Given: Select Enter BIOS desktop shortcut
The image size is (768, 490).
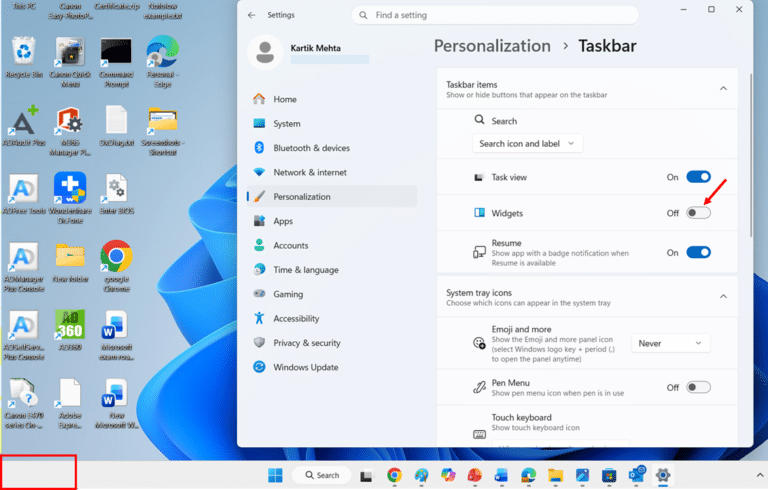Looking at the screenshot, I should click(117, 194).
